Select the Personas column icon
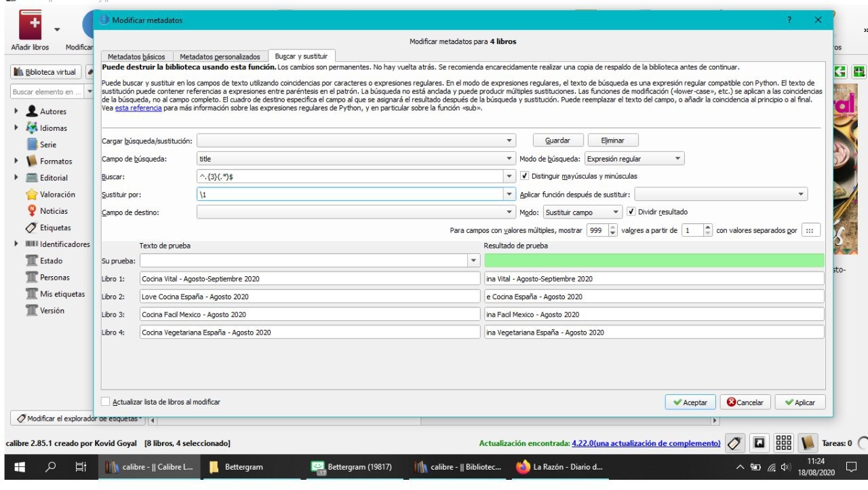Viewport: 868px width, 490px height. point(32,277)
